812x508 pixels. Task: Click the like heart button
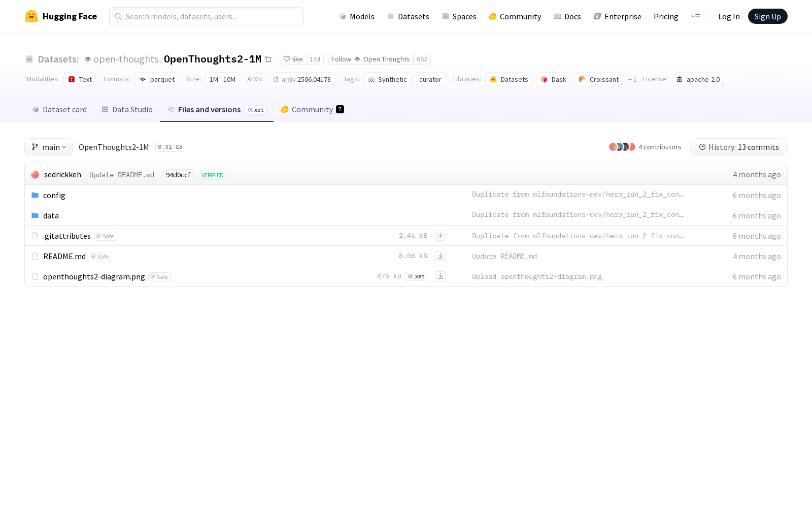[x=293, y=59]
